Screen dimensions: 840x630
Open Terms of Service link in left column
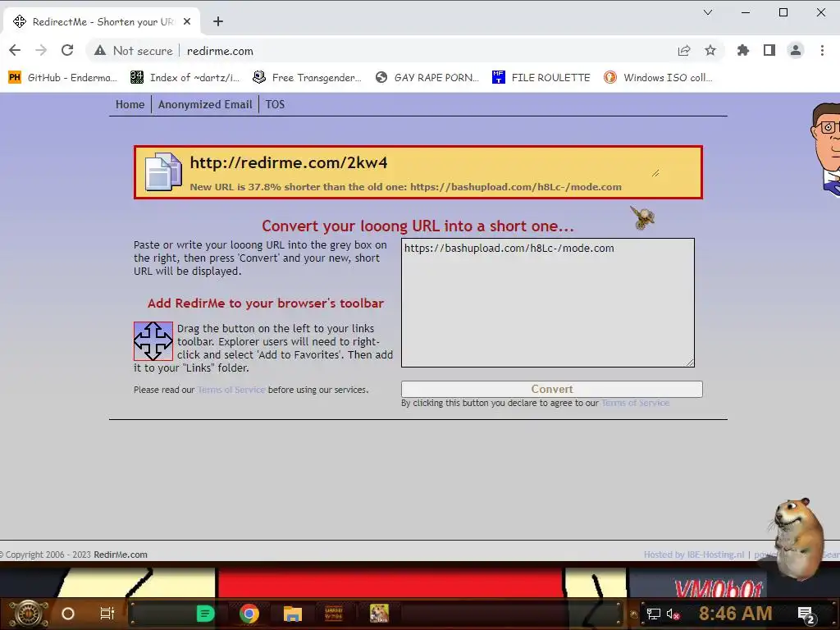(231, 390)
